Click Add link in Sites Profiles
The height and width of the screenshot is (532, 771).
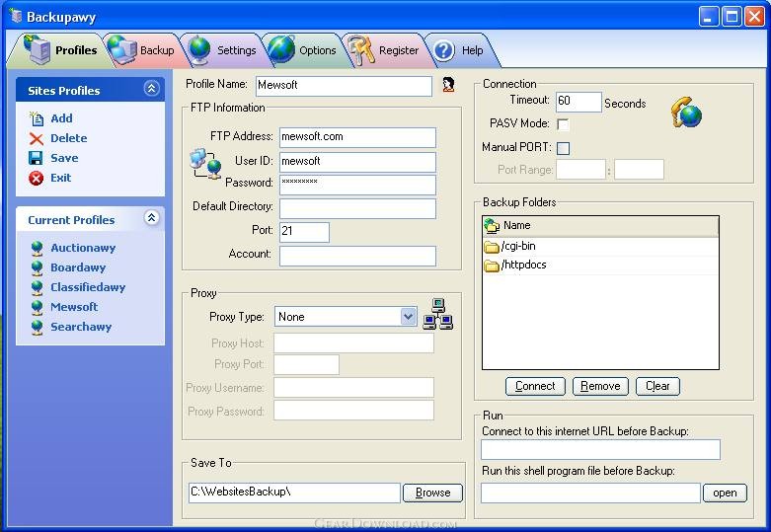(x=61, y=118)
